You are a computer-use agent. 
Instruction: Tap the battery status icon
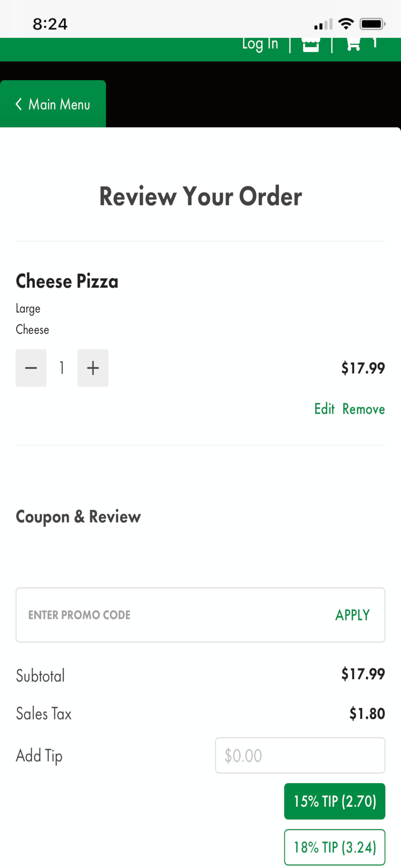coord(372,23)
